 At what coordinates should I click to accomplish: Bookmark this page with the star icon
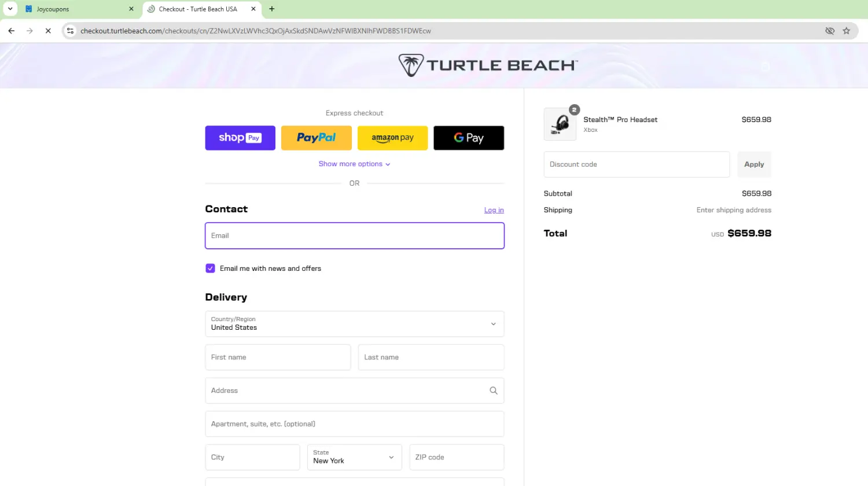847,31
